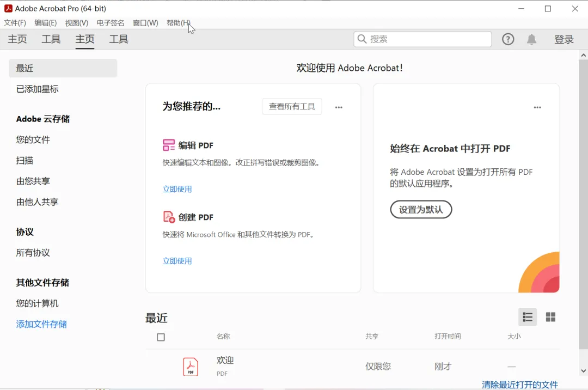This screenshot has height=390, width=588.
Task: Open the help question mark icon
Action: click(508, 39)
